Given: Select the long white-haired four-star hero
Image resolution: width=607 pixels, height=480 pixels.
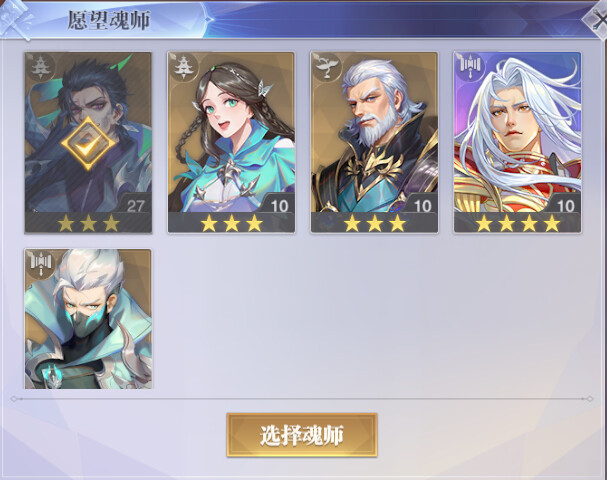Looking at the screenshot, I should pos(518,142).
